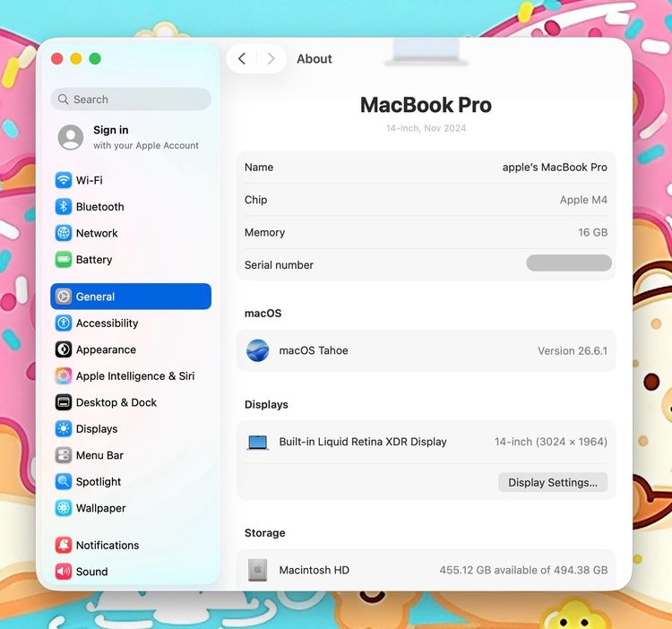Click the Macintosh HD drive icon

point(257,570)
